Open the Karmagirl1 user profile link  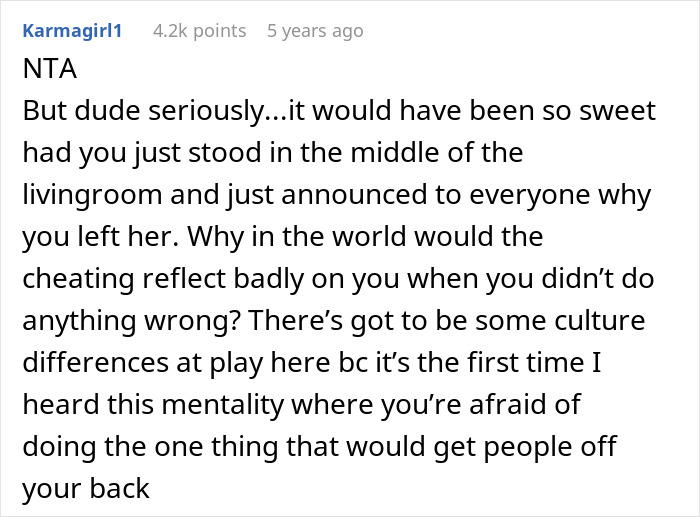pyautogui.click(x=71, y=31)
